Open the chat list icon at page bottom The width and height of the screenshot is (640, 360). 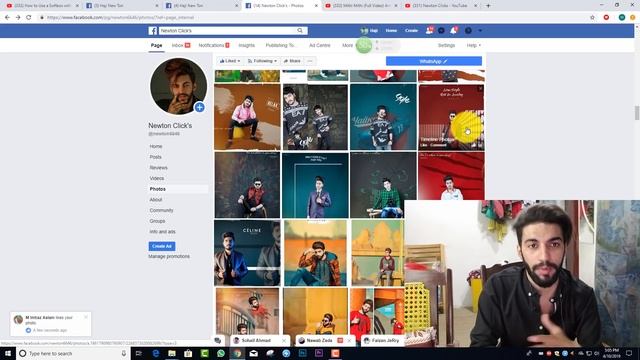(218, 340)
